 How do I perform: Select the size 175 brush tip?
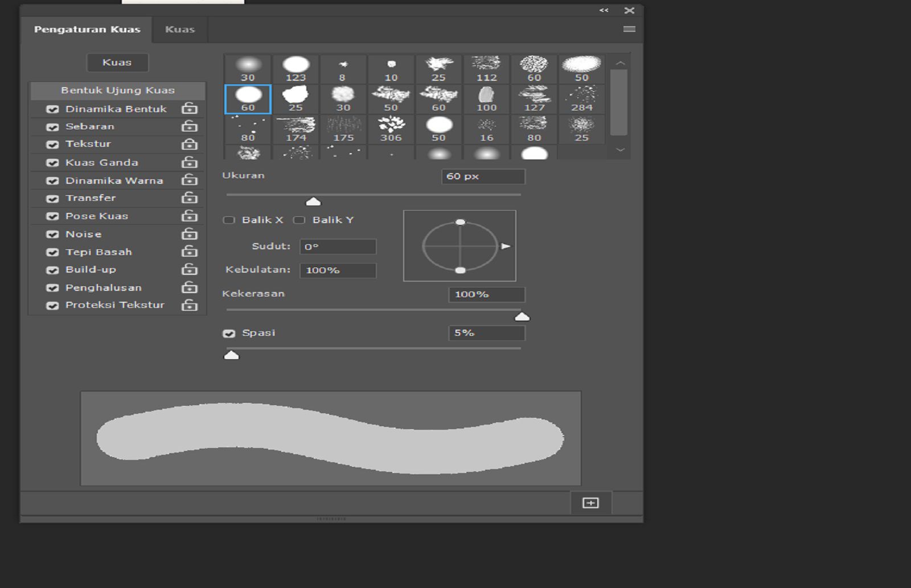pyautogui.click(x=343, y=130)
